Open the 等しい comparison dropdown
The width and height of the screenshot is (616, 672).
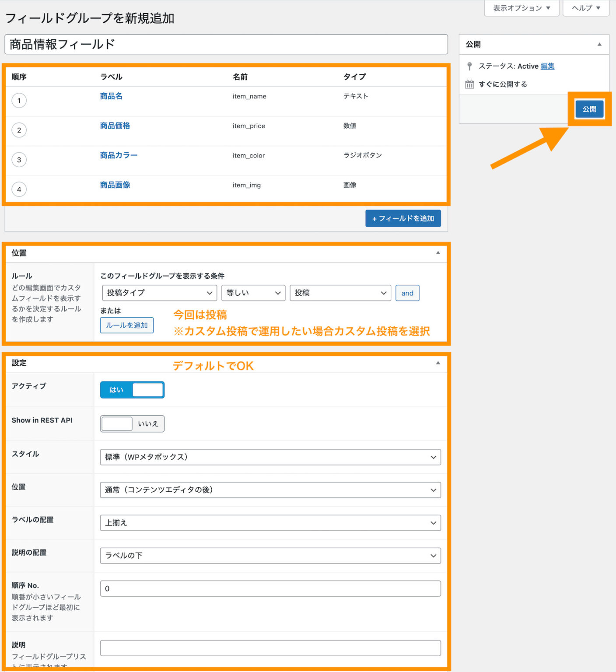253,293
